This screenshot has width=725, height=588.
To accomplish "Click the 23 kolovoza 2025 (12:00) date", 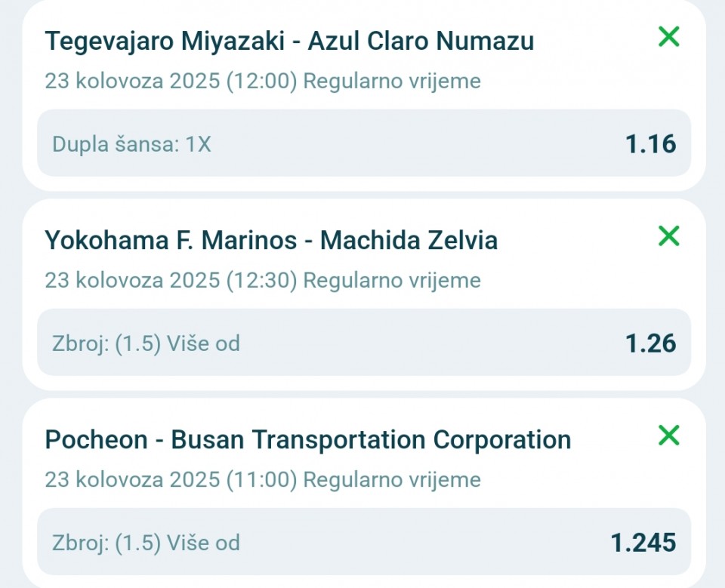I will (x=171, y=81).
